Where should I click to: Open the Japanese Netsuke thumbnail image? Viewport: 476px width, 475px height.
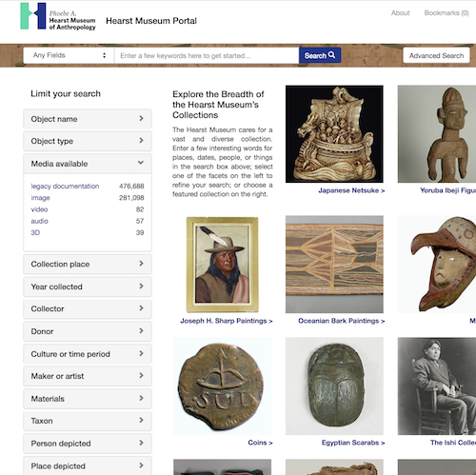334,134
